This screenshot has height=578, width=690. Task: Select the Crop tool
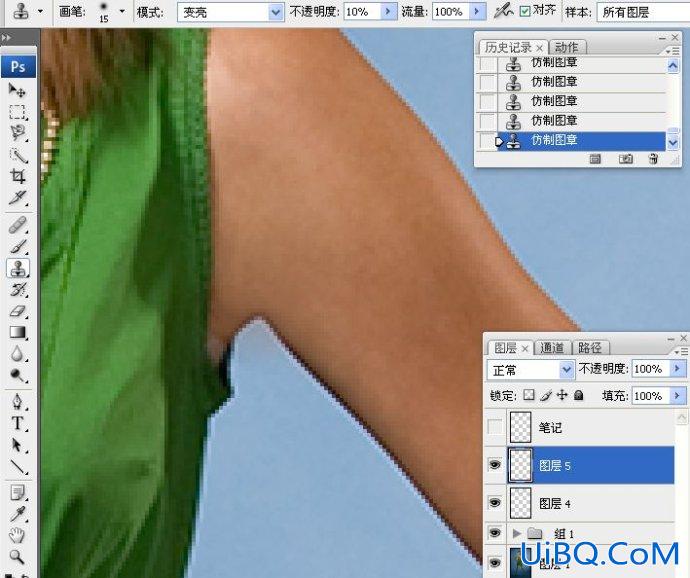17,176
